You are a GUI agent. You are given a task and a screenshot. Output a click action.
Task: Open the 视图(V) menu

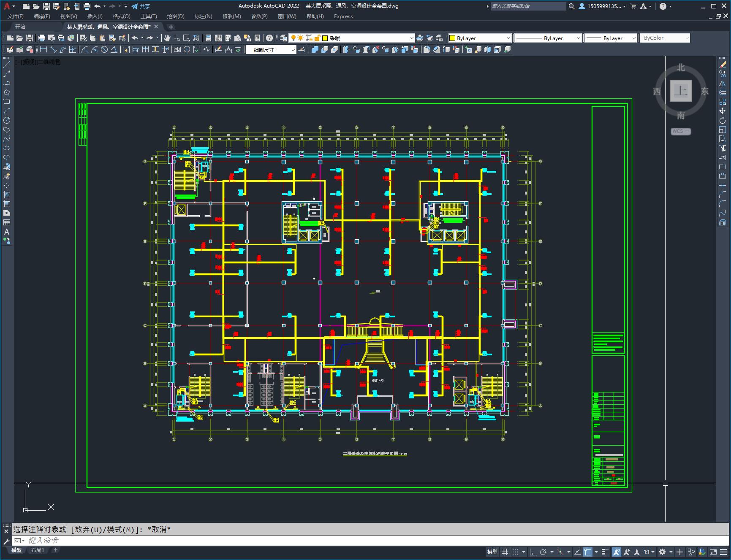pos(68,16)
